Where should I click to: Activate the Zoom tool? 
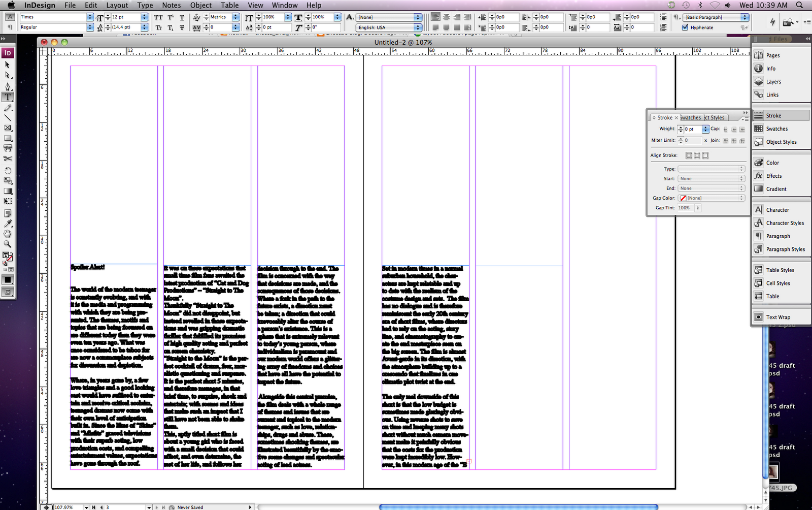[x=8, y=244]
